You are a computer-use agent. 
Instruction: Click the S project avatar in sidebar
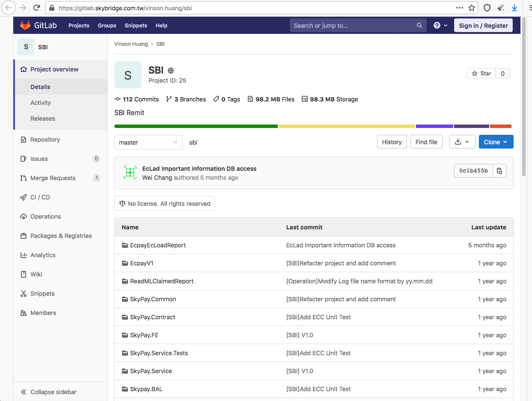26,47
